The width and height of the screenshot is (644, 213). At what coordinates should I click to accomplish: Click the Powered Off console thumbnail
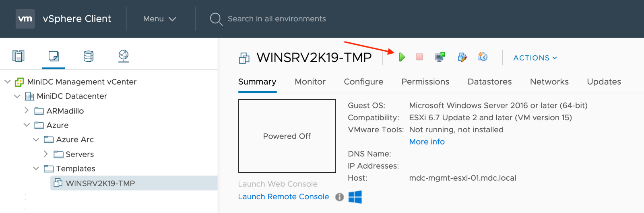[287, 136]
